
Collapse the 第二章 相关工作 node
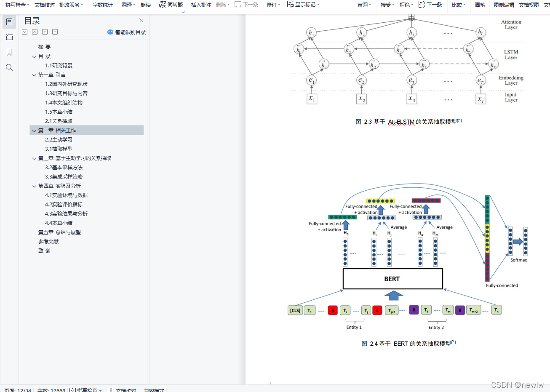[34, 131]
